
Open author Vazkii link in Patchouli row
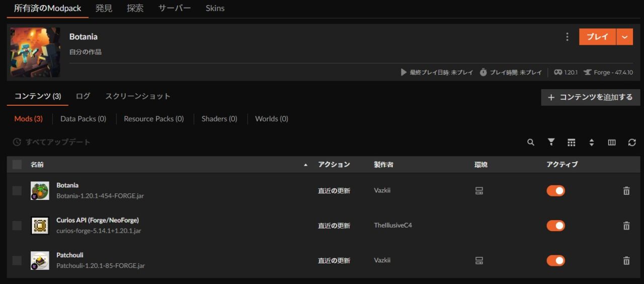coord(382,260)
